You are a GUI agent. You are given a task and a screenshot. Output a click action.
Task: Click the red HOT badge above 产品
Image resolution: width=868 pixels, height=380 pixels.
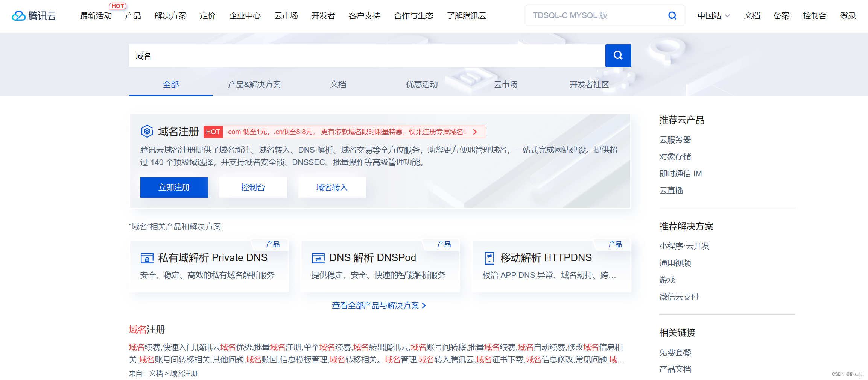coord(118,6)
